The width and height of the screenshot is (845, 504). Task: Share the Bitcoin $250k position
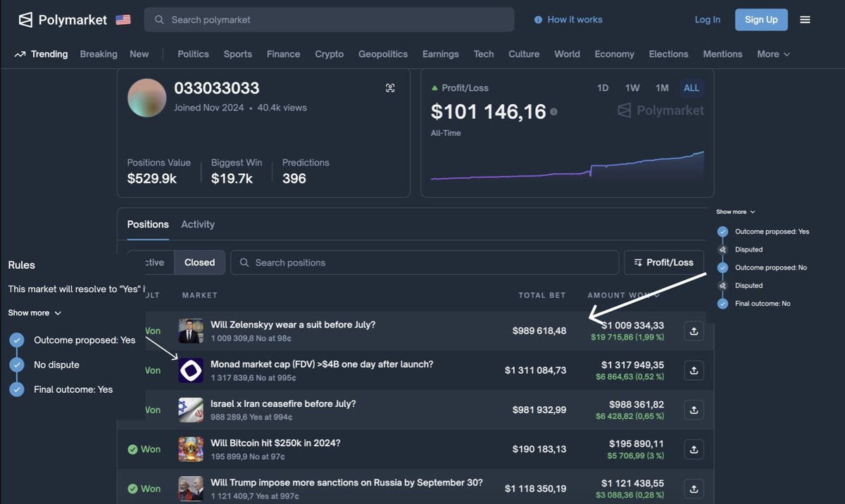tap(694, 449)
